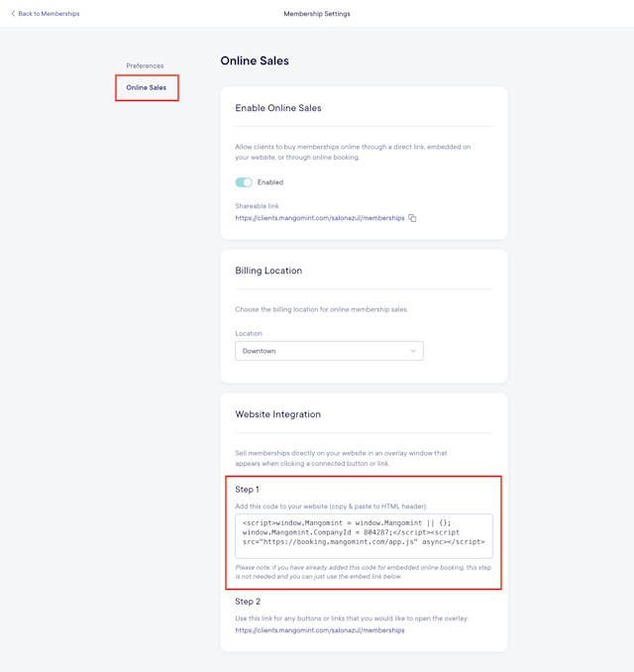
Task: Select the Online Sales sidebar tab
Action: pos(146,87)
